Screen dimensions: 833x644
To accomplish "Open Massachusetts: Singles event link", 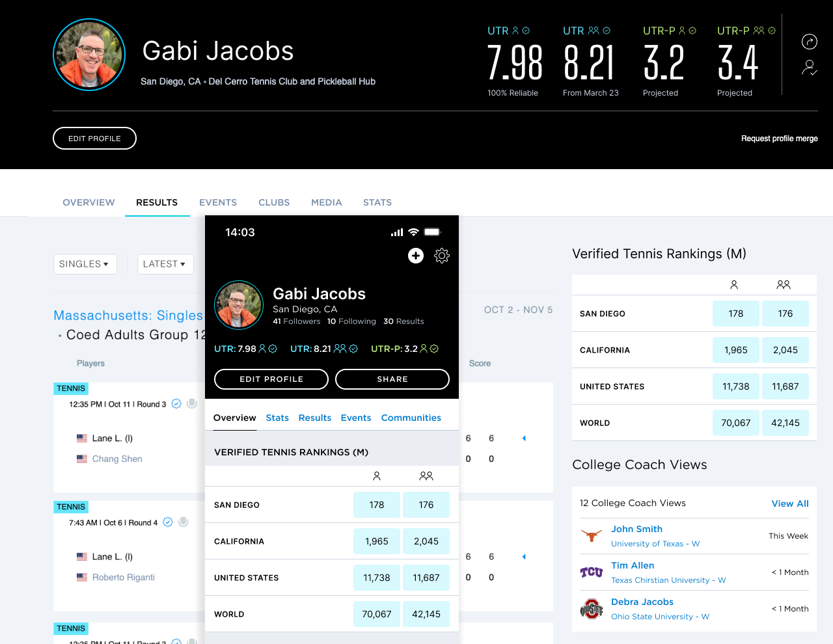I will point(128,315).
